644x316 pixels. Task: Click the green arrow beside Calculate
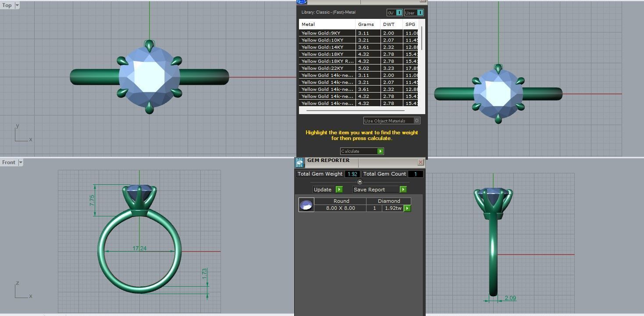point(380,151)
